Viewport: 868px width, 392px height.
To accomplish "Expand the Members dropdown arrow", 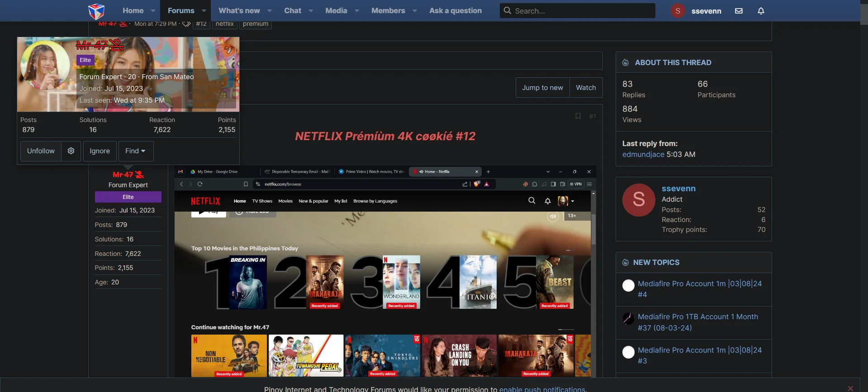I will [415, 11].
